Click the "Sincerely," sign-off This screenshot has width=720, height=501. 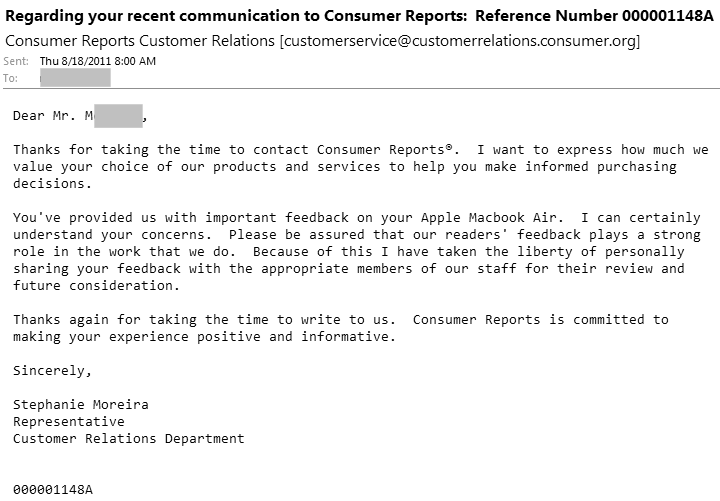[x=52, y=371]
